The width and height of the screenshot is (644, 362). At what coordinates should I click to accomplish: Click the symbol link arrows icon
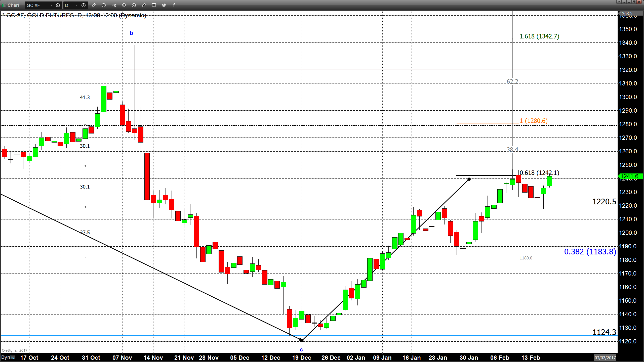coord(144,5)
